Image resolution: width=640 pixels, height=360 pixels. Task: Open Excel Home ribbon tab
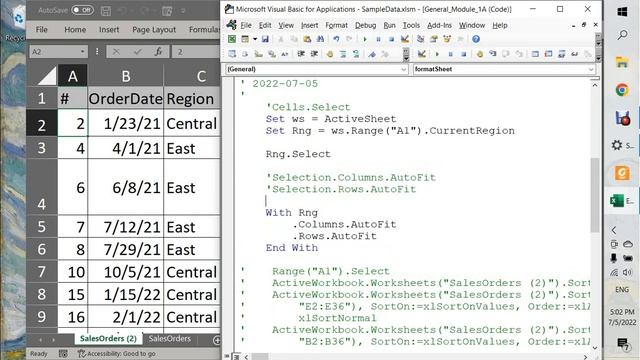pyautogui.click(x=75, y=29)
